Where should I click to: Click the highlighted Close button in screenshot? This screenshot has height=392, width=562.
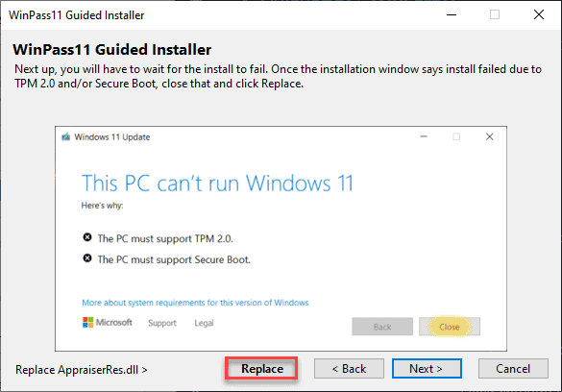tap(450, 327)
